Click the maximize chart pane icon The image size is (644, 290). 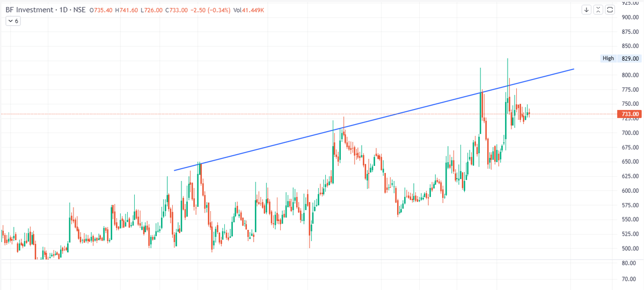(610, 10)
